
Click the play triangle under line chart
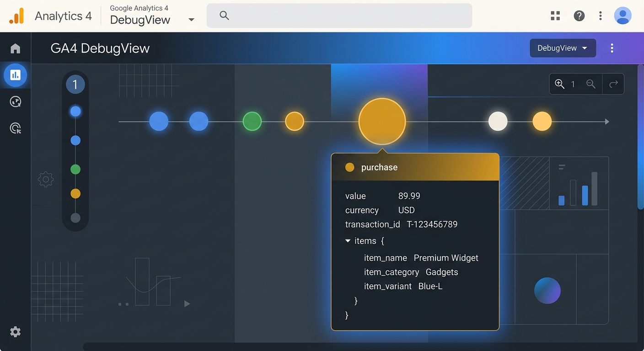pos(187,303)
